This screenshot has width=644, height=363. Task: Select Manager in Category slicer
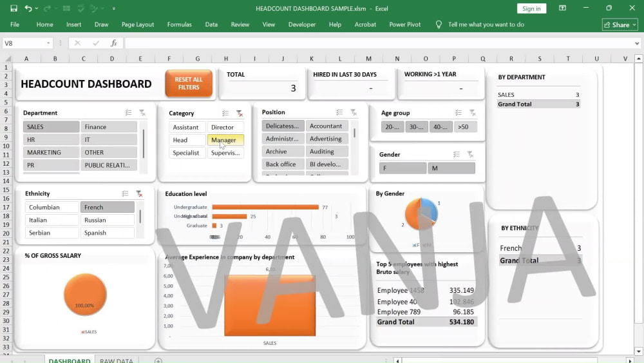(225, 140)
